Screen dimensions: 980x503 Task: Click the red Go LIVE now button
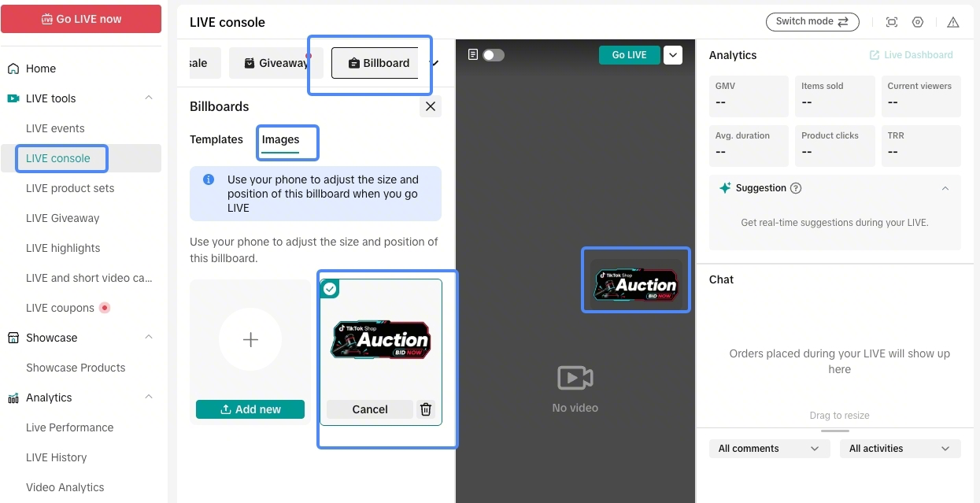coord(81,19)
